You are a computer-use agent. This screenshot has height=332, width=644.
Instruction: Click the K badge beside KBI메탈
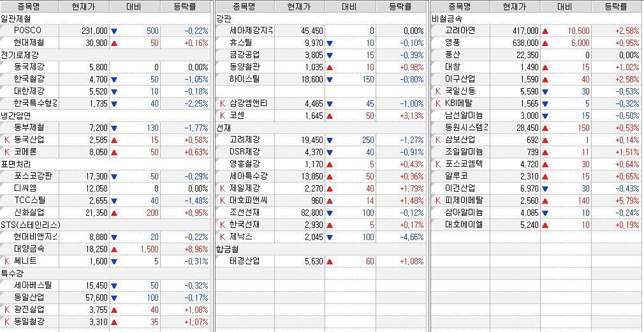coord(438,103)
